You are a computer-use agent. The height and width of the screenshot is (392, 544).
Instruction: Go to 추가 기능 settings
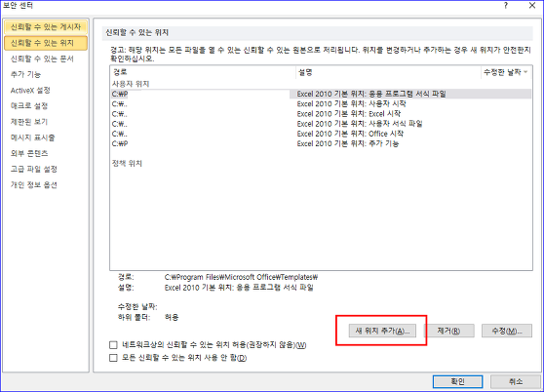[x=25, y=74]
